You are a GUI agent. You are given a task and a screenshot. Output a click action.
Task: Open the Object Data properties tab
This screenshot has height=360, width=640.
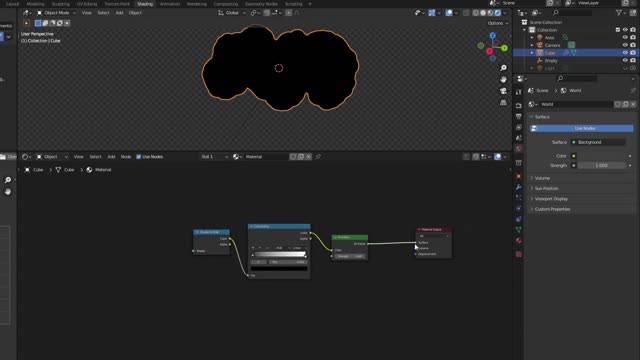[518, 229]
